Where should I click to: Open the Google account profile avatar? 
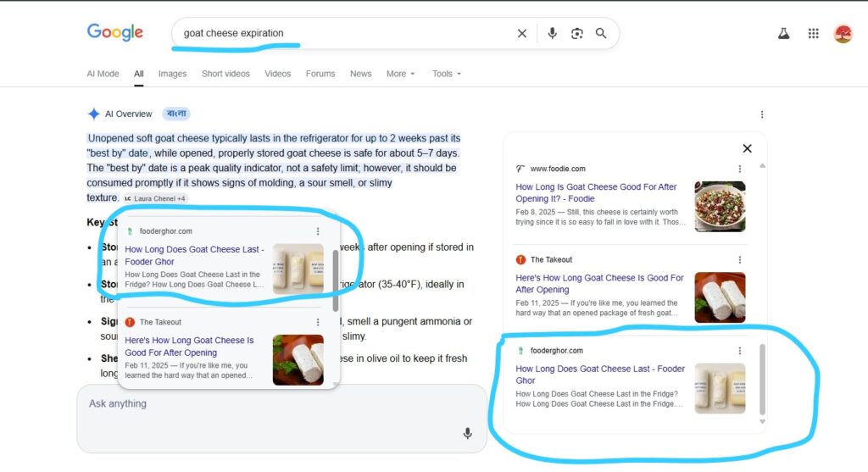click(x=843, y=33)
